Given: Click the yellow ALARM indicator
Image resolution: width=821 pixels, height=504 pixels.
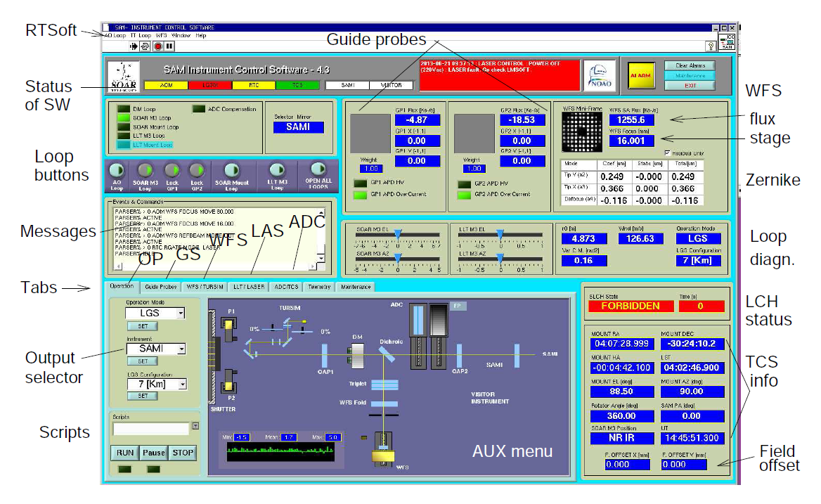Looking at the screenshot, I should (x=640, y=76).
